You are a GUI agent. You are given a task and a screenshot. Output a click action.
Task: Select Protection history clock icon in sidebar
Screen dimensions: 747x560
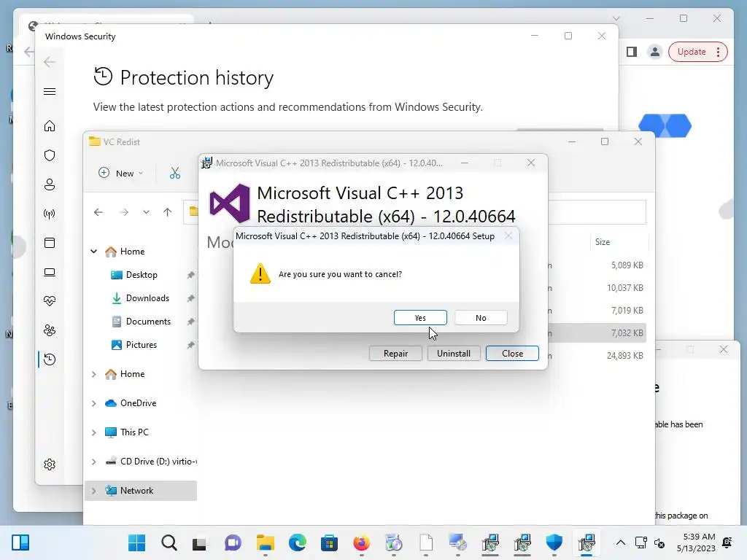coord(50,359)
